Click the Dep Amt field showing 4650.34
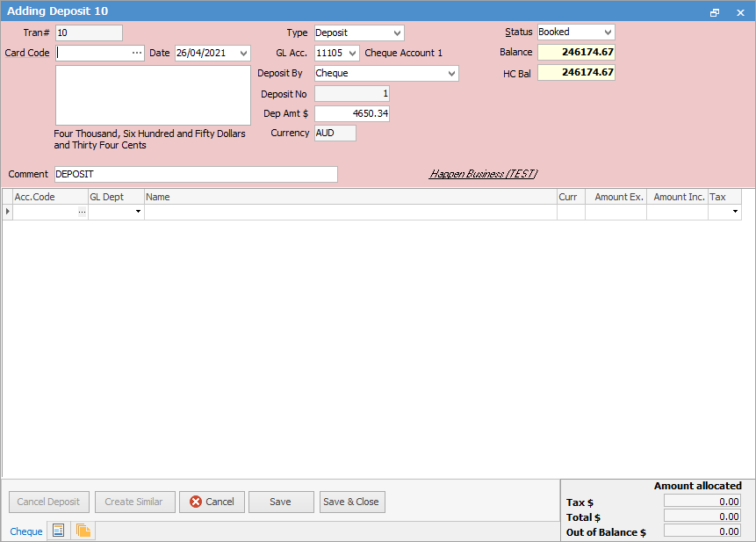756x542 pixels. tap(351, 113)
